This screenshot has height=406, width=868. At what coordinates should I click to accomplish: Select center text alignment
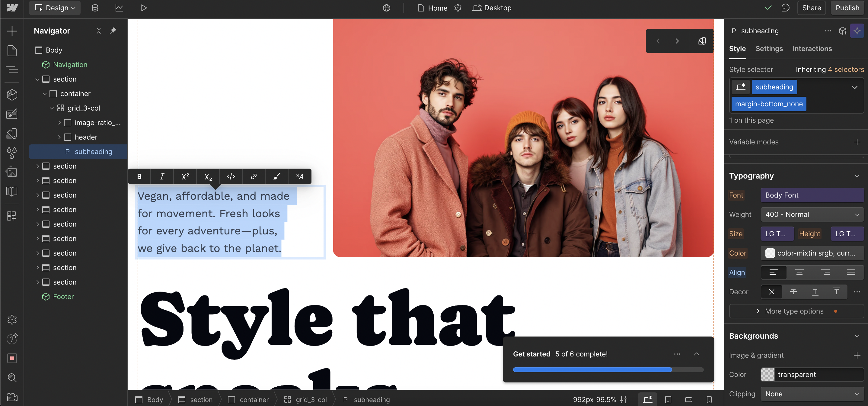(x=799, y=272)
